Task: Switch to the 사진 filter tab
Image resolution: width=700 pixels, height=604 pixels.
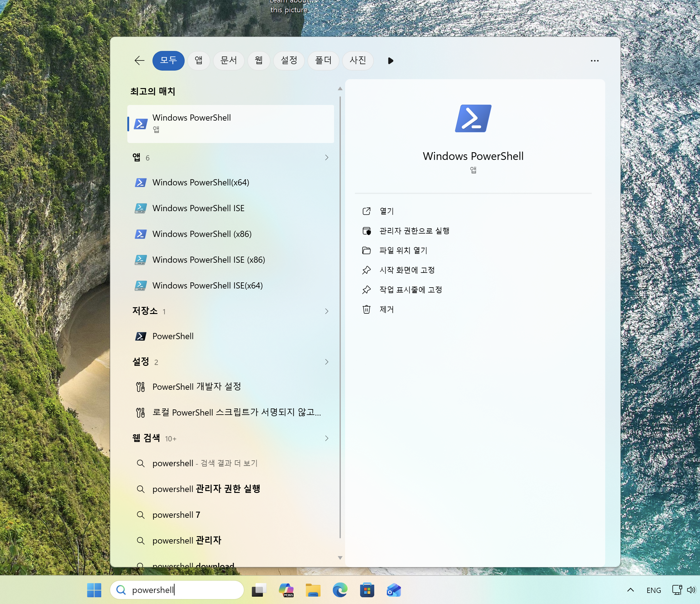Action: (x=358, y=60)
